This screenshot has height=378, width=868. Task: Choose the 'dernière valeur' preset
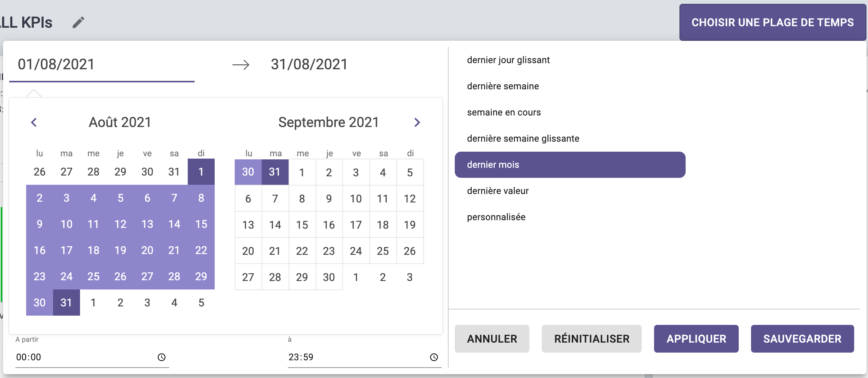tap(497, 191)
